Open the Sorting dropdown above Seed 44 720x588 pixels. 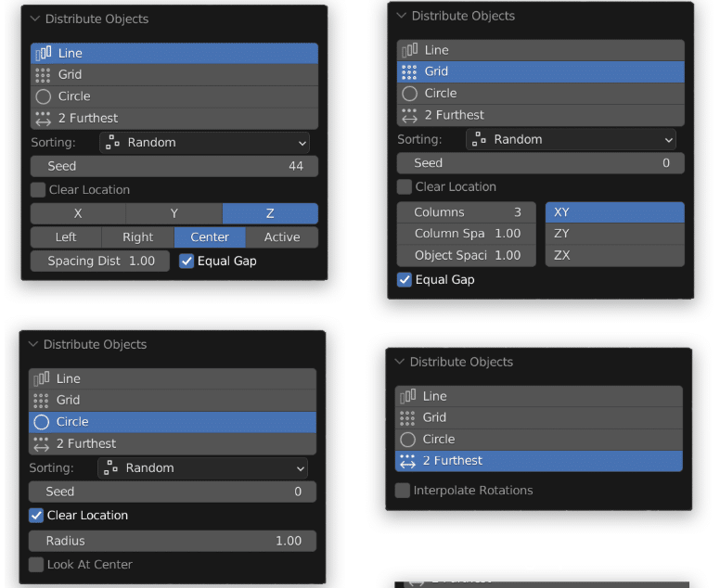pos(204,143)
